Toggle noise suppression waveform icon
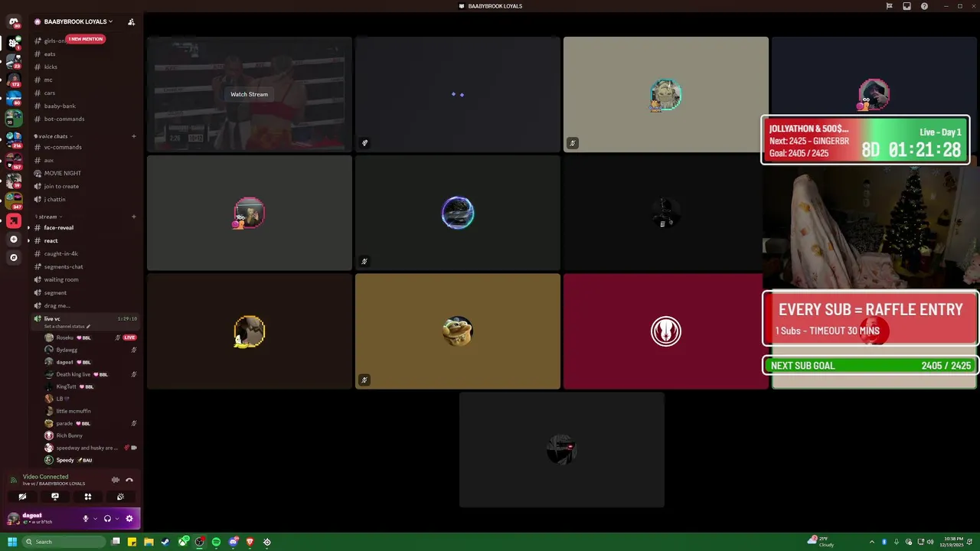The image size is (980, 551). click(x=116, y=480)
